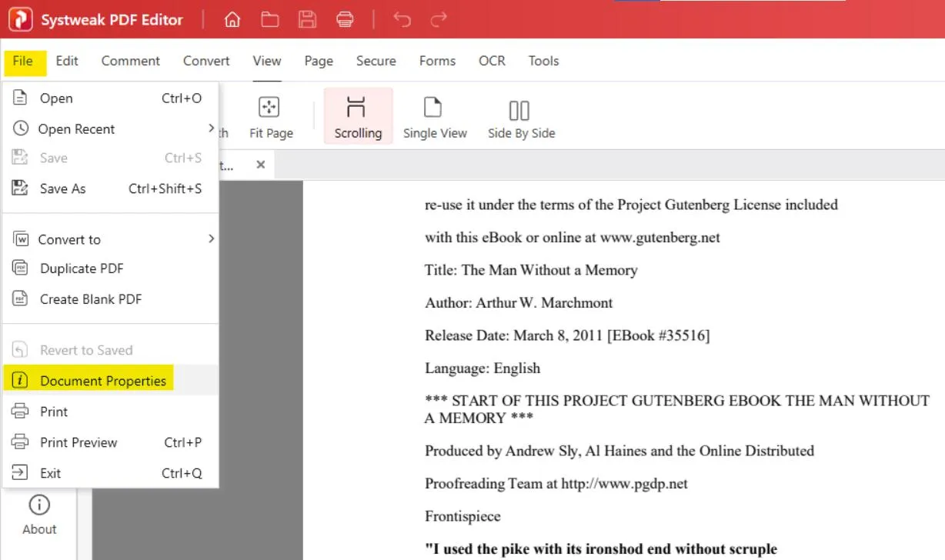Switch to the OCR menu
945x560 pixels.
[x=492, y=61]
